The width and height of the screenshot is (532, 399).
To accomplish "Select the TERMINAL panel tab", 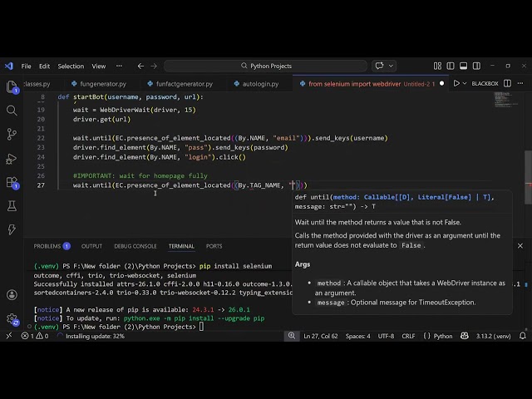I will pyautogui.click(x=181, y=246).
